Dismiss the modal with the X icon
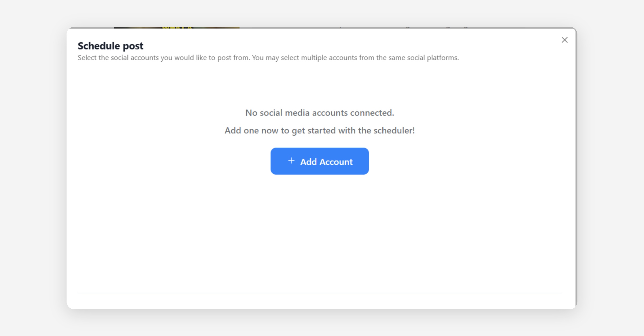The width and height of the screenshot is (644, 336). pos(564,40)
